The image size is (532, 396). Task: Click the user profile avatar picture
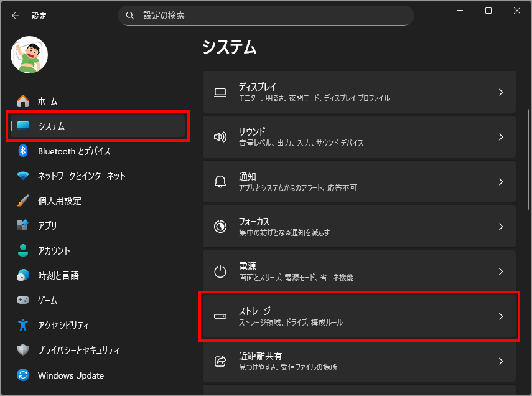click(29, 54)
